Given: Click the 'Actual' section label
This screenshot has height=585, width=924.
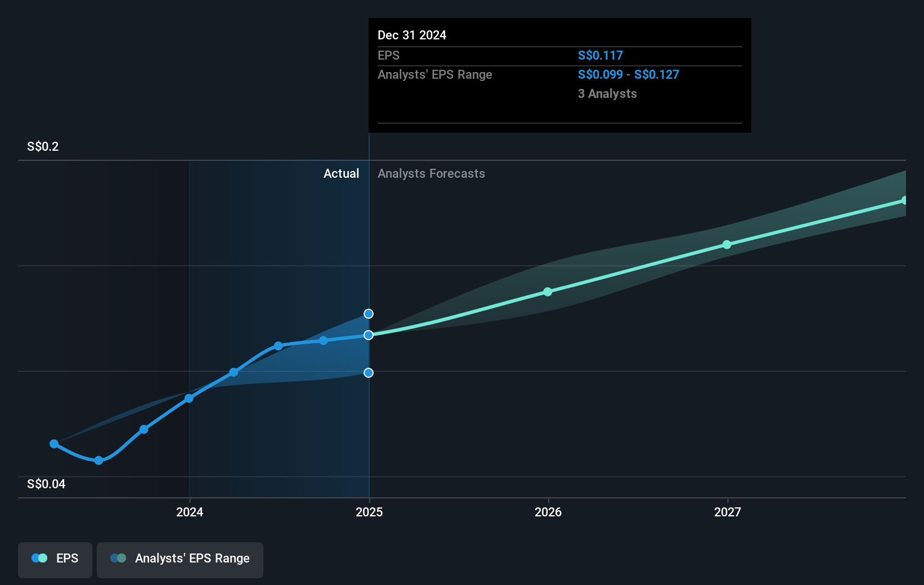Looking at the screenshot, I should tap(341, 174).
